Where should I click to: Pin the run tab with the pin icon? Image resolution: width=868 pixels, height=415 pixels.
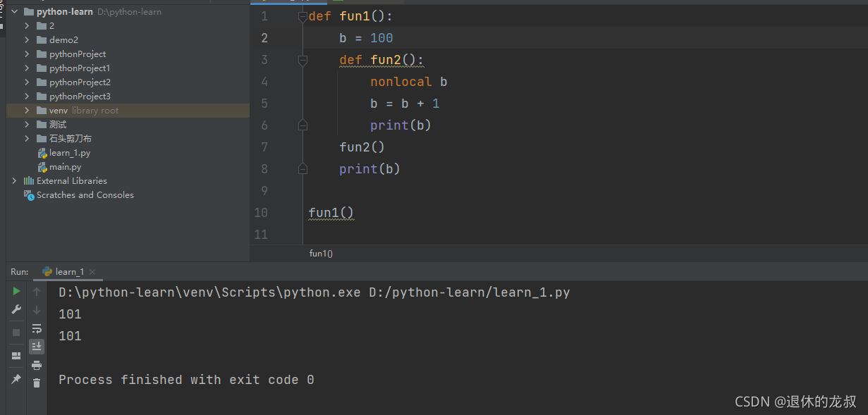(16, 379)
